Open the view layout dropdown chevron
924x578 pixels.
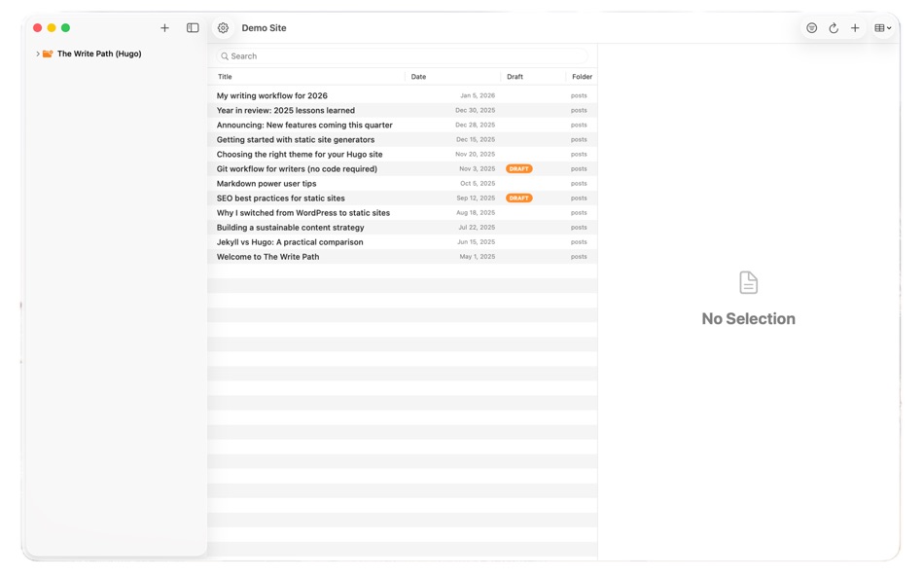point(890,27)
